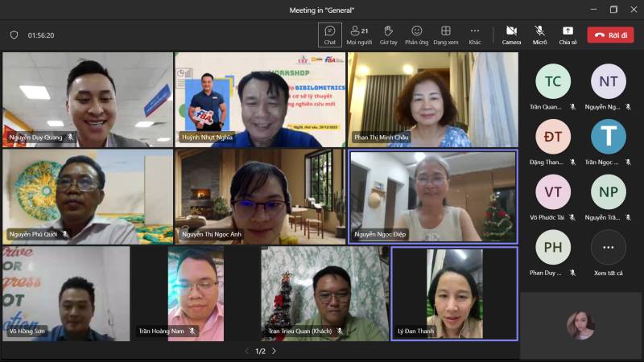Click the TC avatar for Trần Quan
The width and height of the screenshot is (644, 362).
tap(553, 81)
